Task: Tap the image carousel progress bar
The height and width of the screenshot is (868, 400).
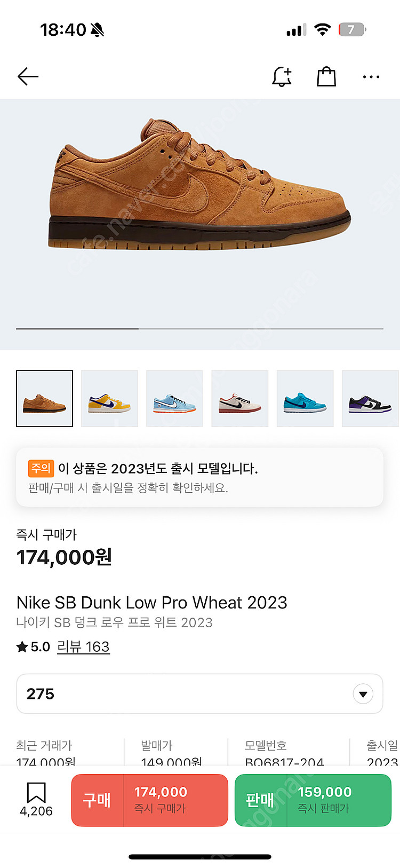Action: 200,329
